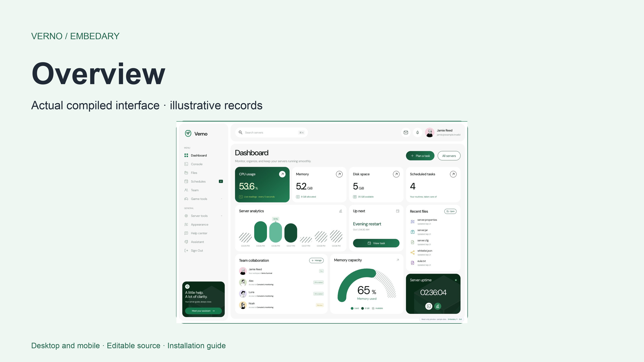Click the 8 GiB legend dot
This screenshot has height=362, width=644.
[362, 308]
